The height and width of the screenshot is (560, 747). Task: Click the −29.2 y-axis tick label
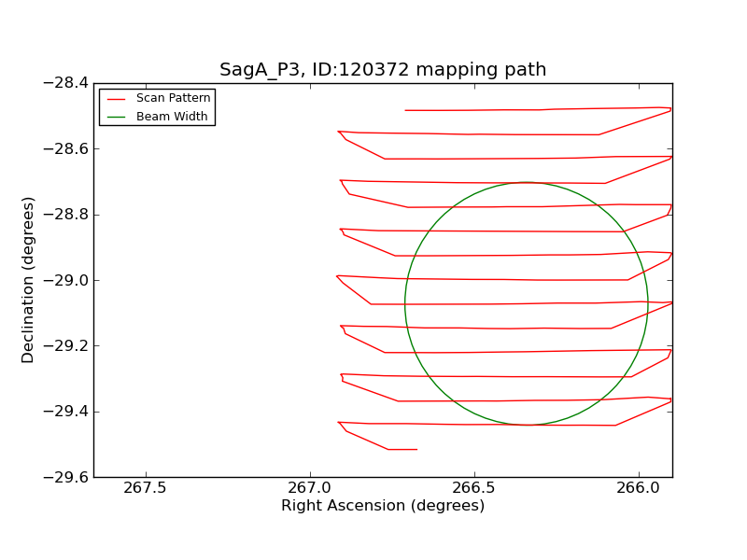point(65,346)
